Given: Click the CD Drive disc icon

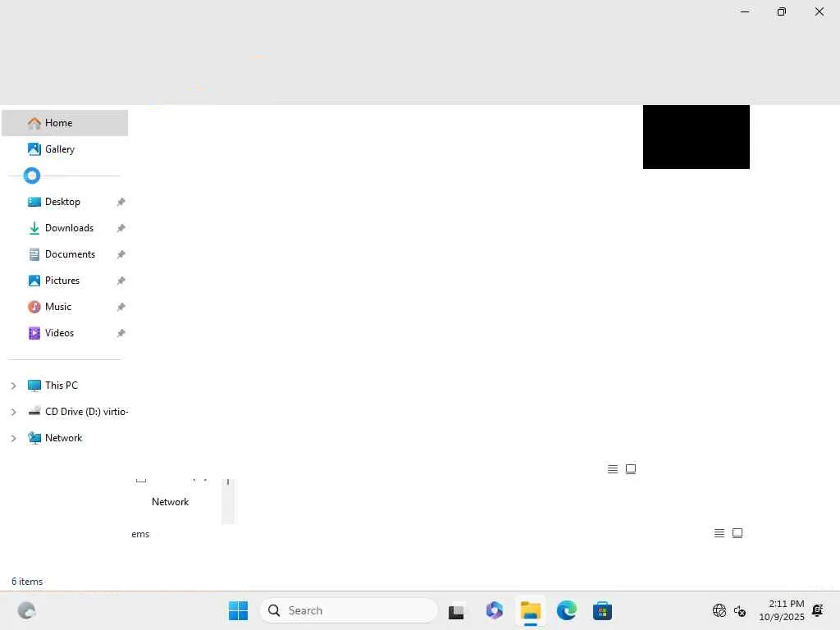Looking at the screenshot, I should click(x=34, y=412).
